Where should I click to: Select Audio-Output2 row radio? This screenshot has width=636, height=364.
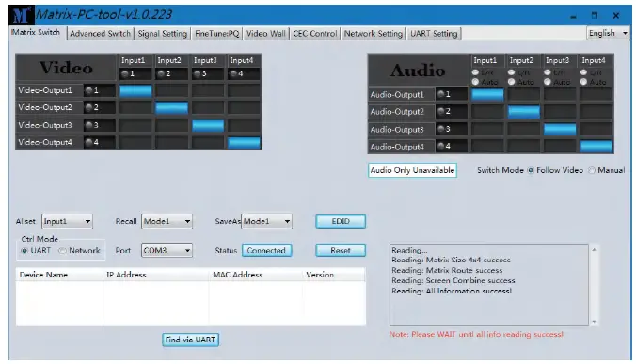[441, 111]
